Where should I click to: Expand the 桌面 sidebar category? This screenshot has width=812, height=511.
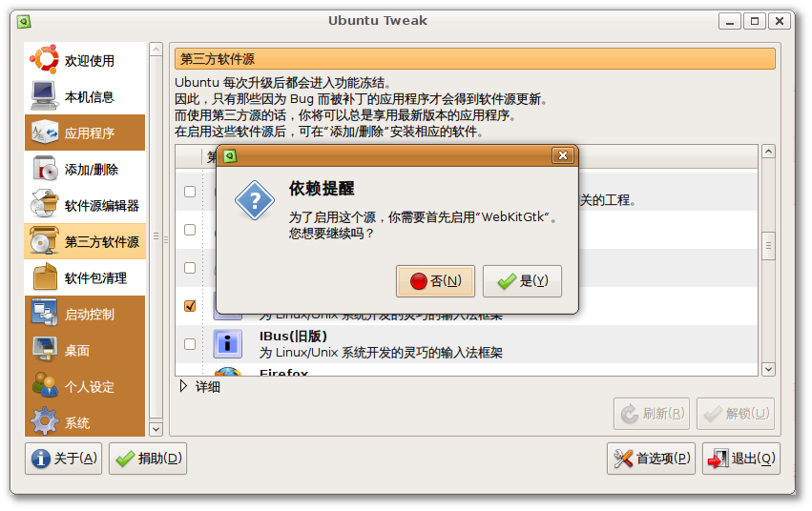[x=85, y=350]
